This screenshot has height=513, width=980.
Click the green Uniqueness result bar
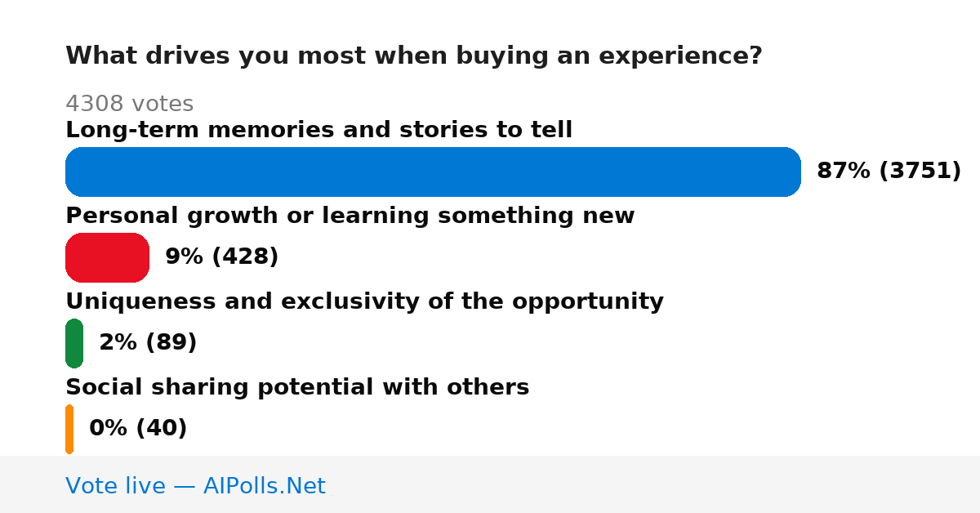pos(74,343)
